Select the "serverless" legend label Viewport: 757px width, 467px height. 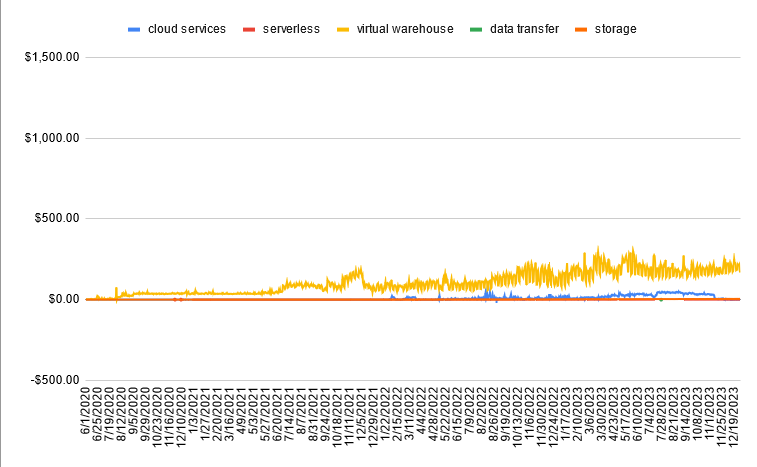(x=291, y=29)
